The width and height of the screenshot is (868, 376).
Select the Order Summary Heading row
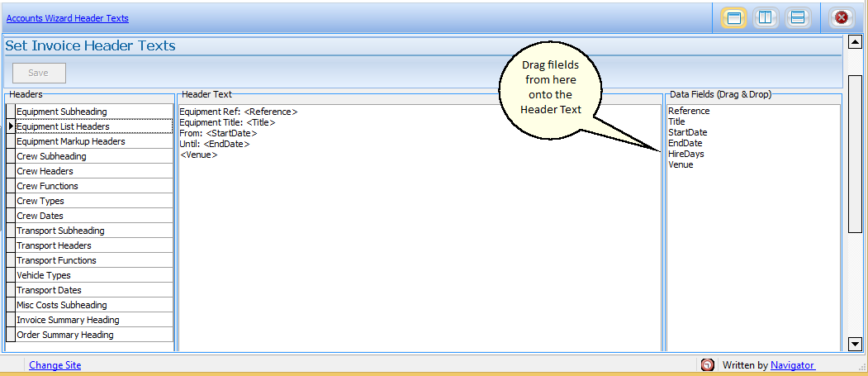[x=65, y=335]
